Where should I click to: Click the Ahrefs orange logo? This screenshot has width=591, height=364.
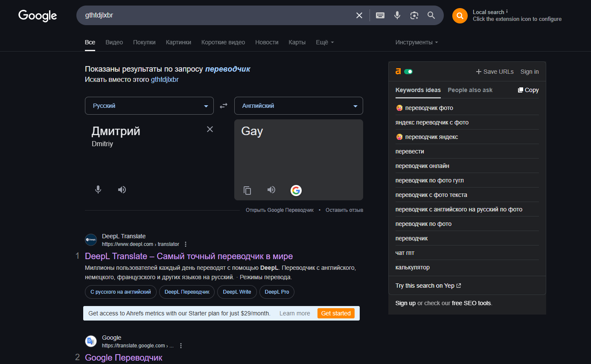[x=398, y=72]
